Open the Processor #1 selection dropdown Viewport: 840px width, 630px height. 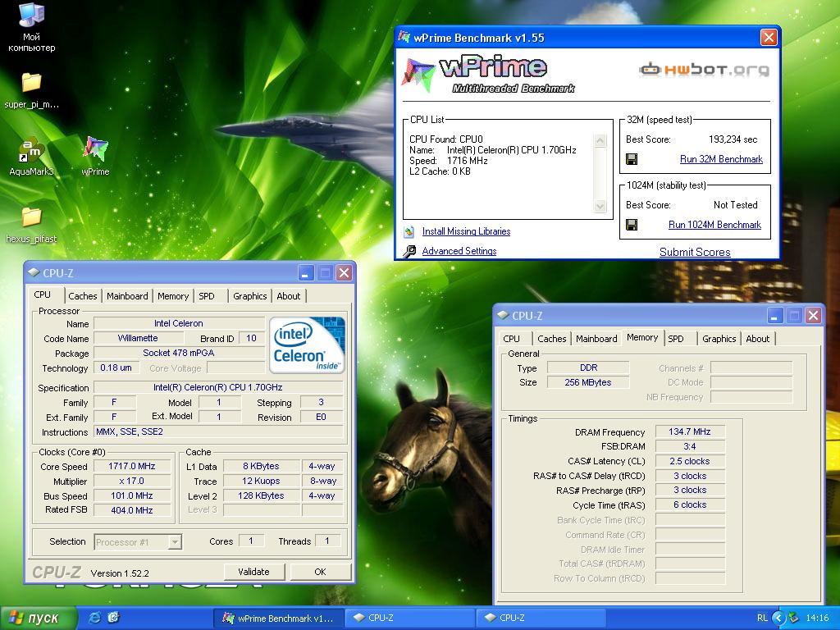click(x=175, y=542)
